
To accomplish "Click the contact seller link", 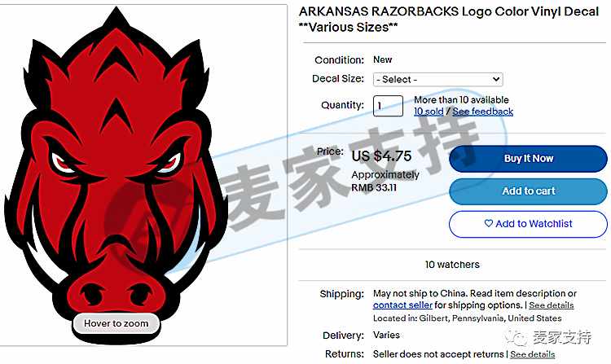I will [402, 305].
